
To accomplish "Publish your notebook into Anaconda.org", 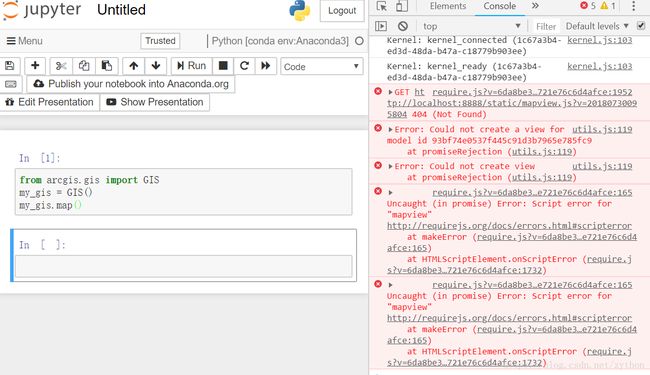I will (x=131, y=84).
